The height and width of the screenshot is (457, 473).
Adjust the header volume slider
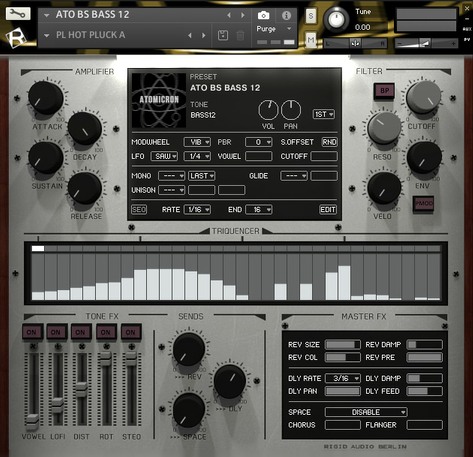tap(425, 43)
